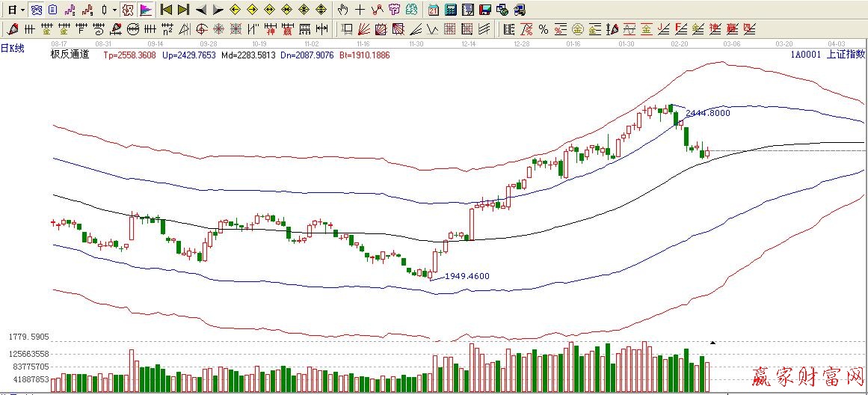868x395 pixels.
Task: Open the candlestick chart type dropdown arrow
Action: click(x=114, y=10)
